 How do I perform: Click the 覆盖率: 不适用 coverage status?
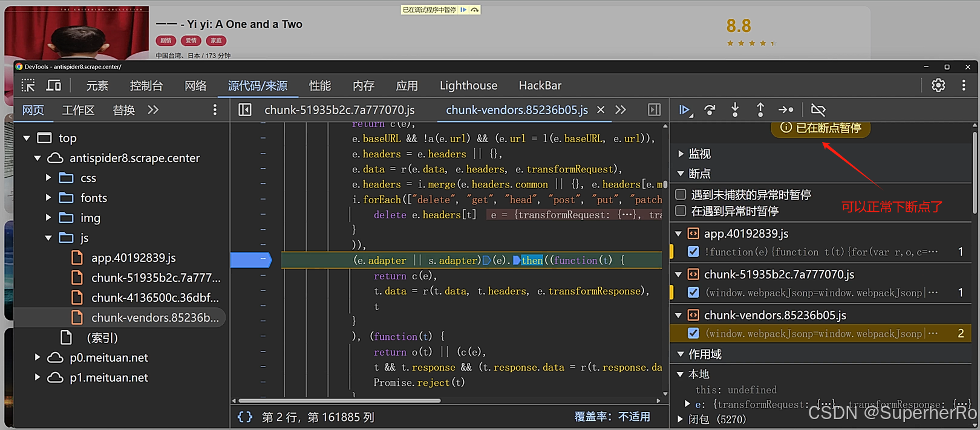point(612,417)
